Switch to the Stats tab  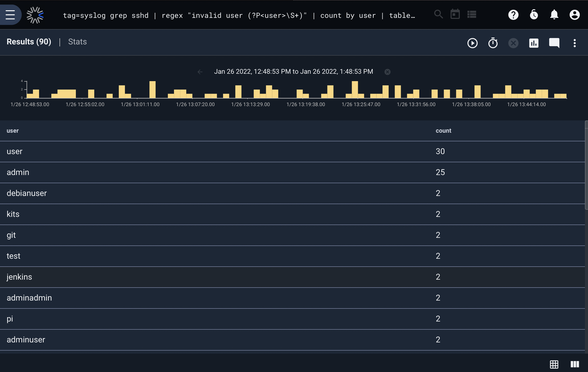click(77, 42)
